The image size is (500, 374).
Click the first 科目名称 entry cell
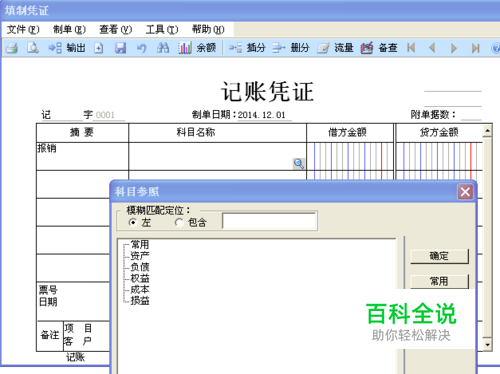pyautogui.click(x=217, y=157)
